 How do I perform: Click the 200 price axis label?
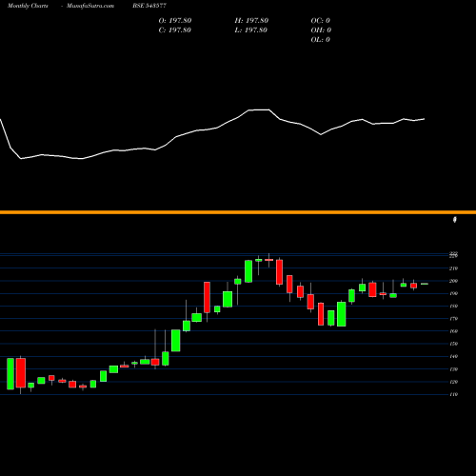pyautogui.click(x=453, y=281)
